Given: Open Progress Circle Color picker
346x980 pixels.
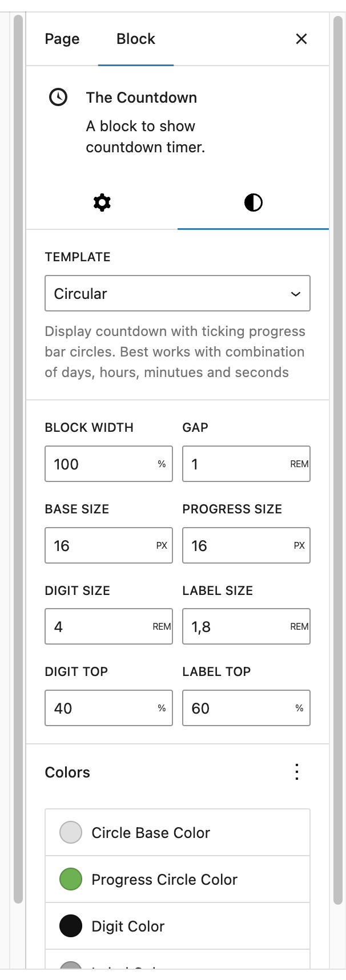Looking at the screenshot, I should tap(178, 879).
